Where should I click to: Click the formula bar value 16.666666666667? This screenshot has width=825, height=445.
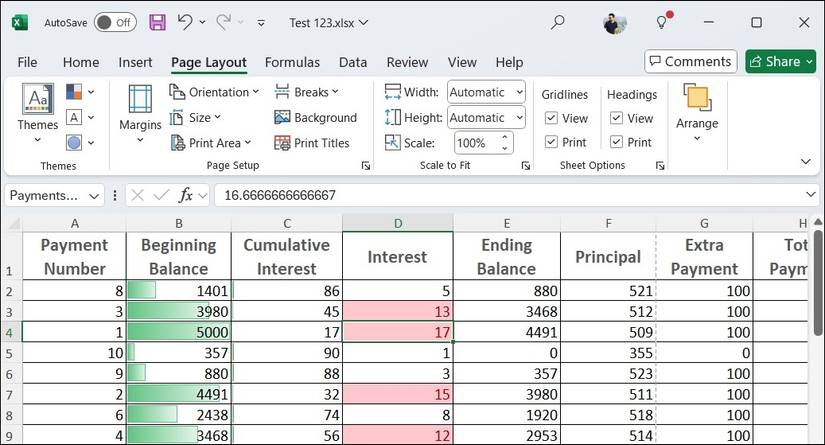(x=280, y=195)
